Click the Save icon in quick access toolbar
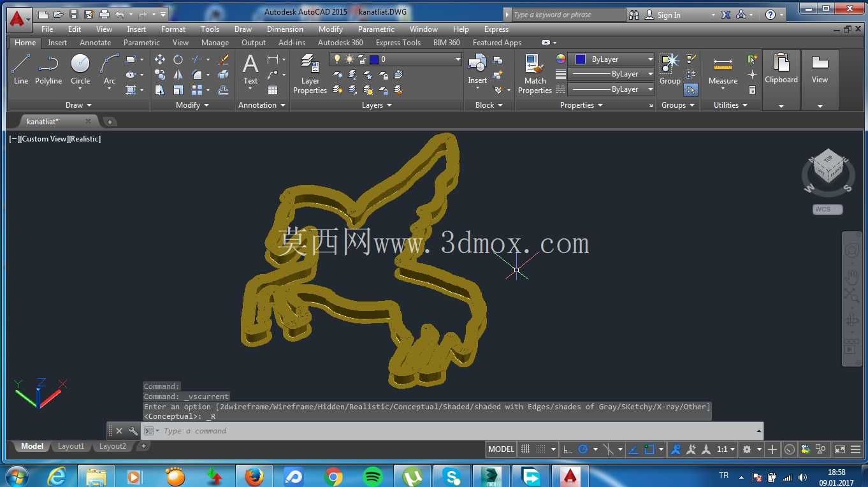The image size is (868, 487). coord(74,14)
